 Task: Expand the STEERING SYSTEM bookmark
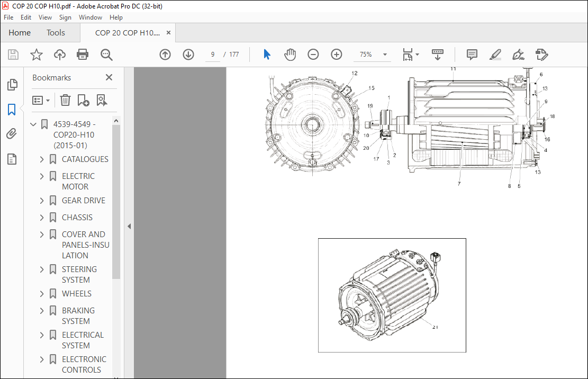click(42, 269)
